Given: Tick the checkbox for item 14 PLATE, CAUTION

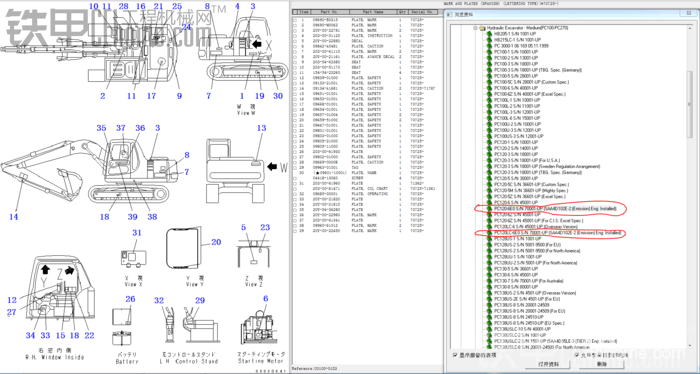Looking at the screenshot, I should click(x=295, y=89).
